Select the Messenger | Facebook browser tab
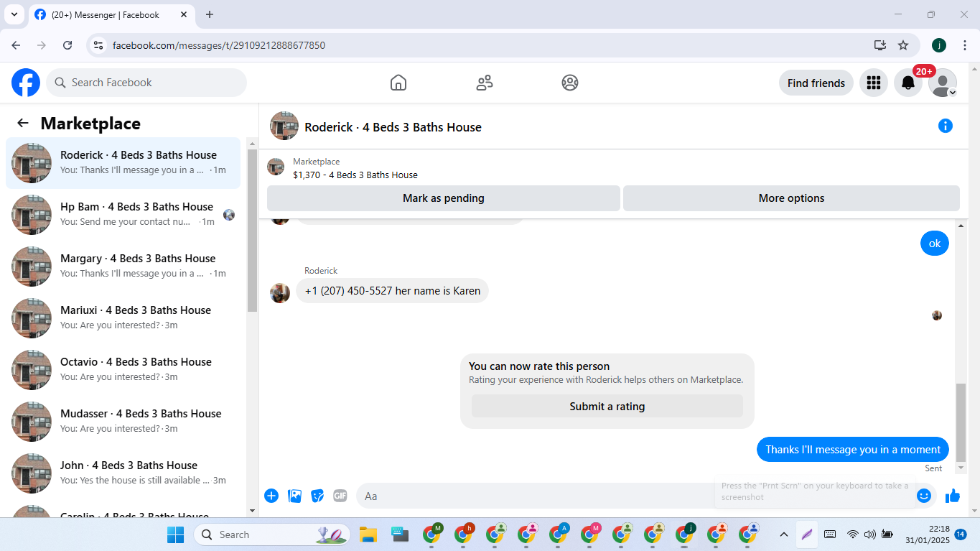Viewport: 980px width, 551px height. coord(111,15)
